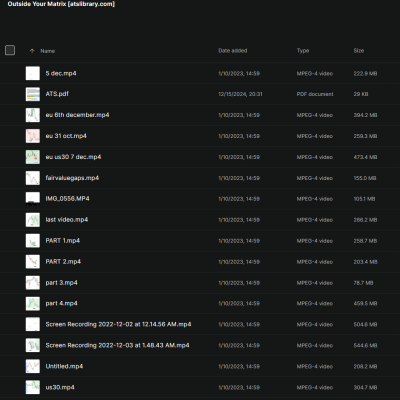Click the 208.2 MB size value
This screenshot has height=400, width=400.
pyautogui.click(x=365, y=366)
